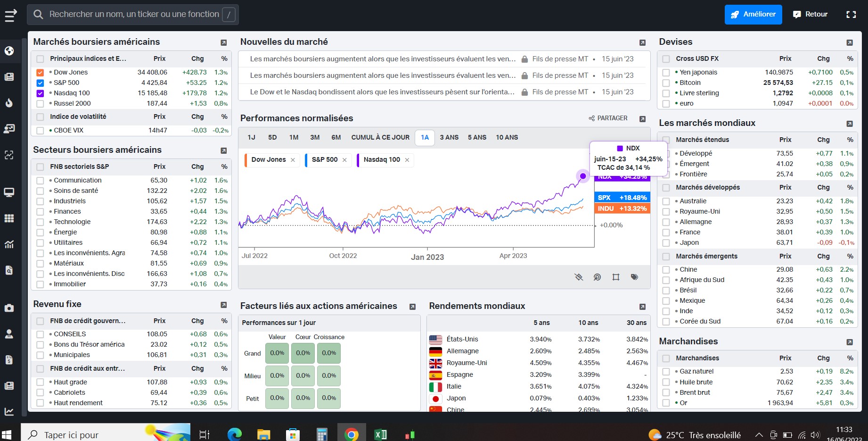This screenshot has height=441, width=868.
Task: Open the user profile sidebar icon
Action: click(x=9, y=334)
